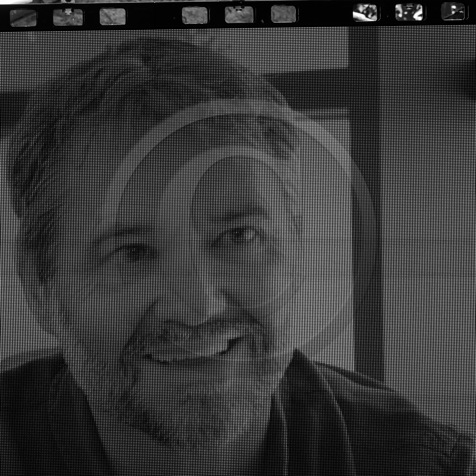The width and height of the screenshot is (476, 476).
Task: Click first cutout of the middle group
Action: pyautogui.click(x=195, y=15)
